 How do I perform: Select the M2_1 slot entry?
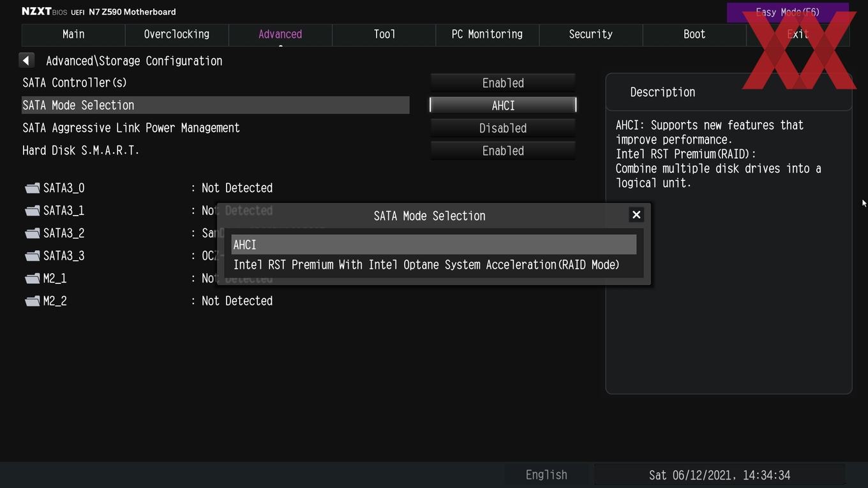click(x=55, y=279)
